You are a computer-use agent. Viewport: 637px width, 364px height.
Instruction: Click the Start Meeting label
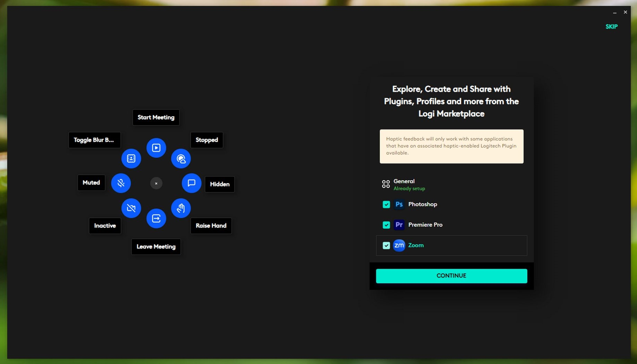[x=156, y=118]
